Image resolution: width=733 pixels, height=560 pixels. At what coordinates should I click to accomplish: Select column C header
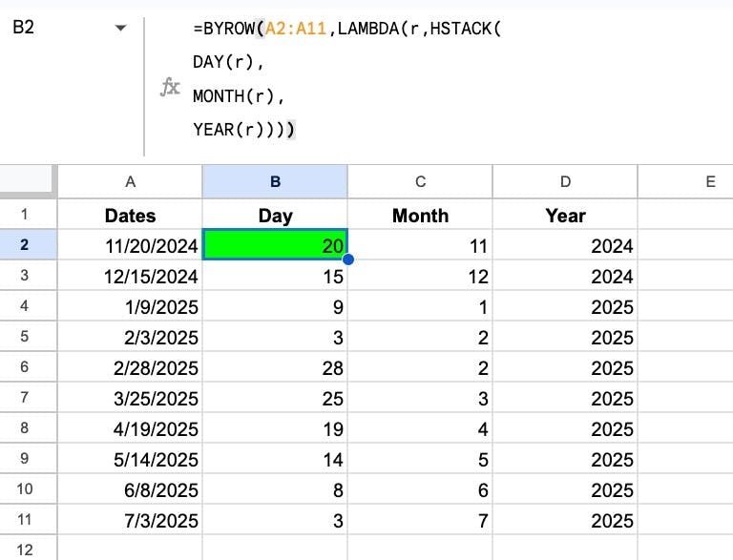[x=420, y=182]
